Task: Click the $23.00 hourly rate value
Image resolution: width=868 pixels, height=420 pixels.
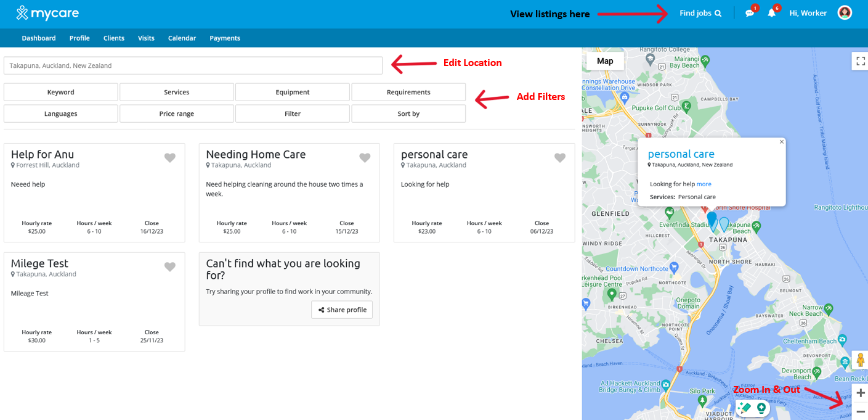Action: pyautogui.click(x=427, y=231)
